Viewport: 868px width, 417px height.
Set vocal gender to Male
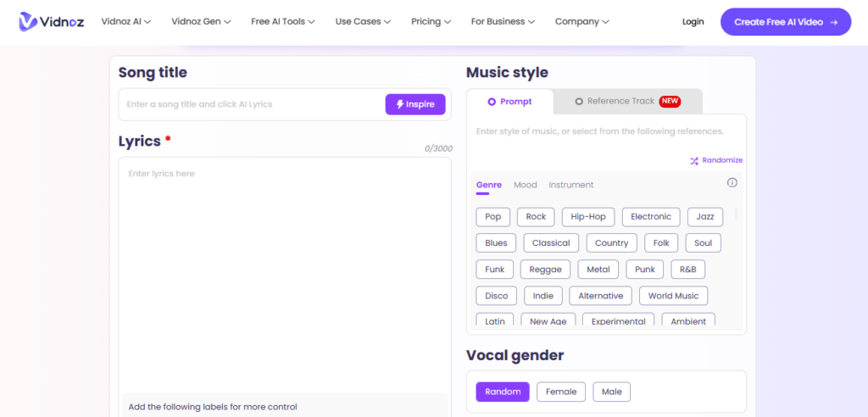click(612, 392)
